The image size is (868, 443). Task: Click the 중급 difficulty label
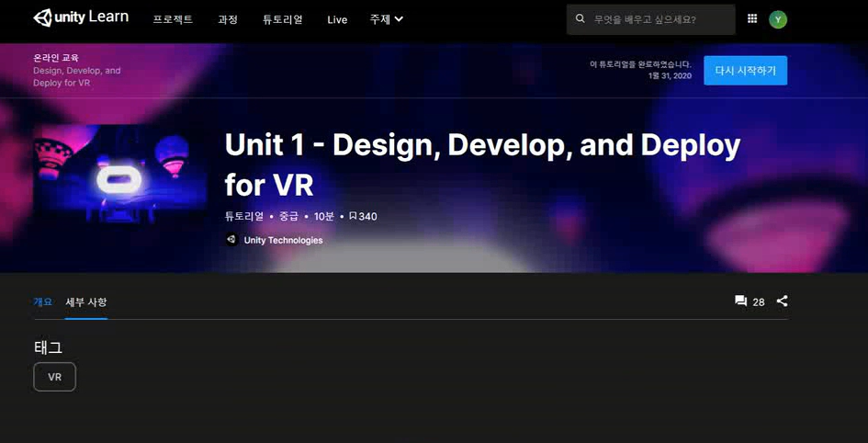[x=289, y=217]
